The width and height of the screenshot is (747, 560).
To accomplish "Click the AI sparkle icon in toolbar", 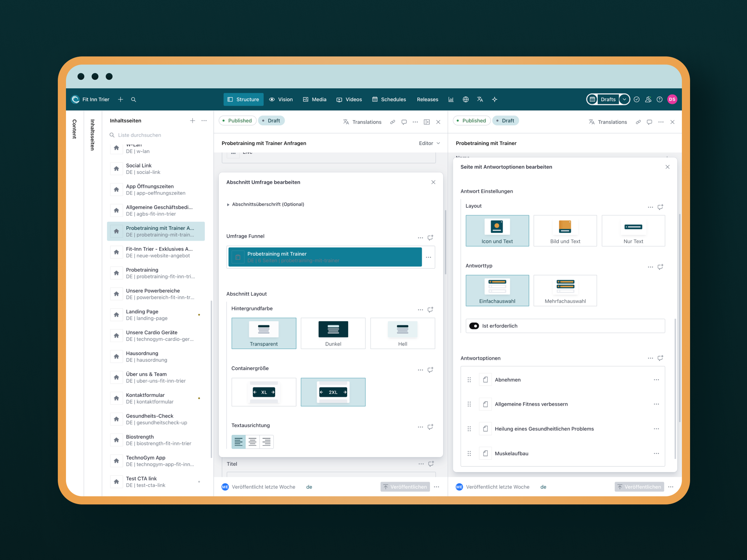I will pyautogui.click(x=494, y=100).
